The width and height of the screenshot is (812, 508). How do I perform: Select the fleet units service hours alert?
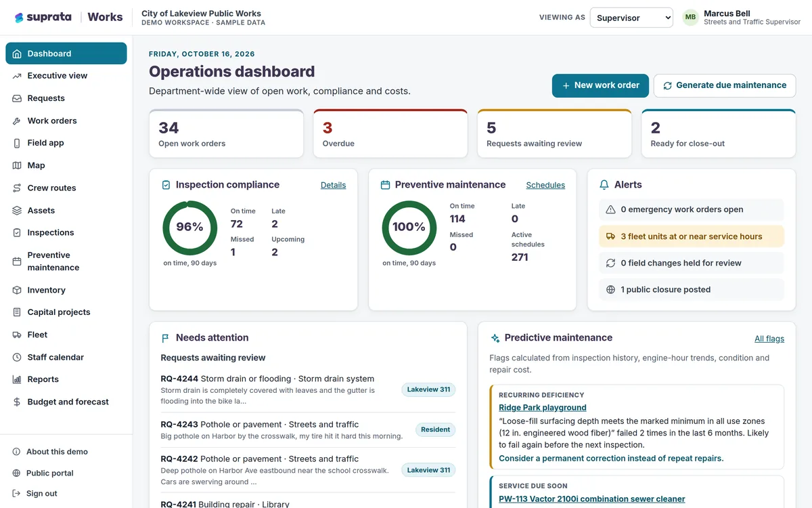click(692, 236)
